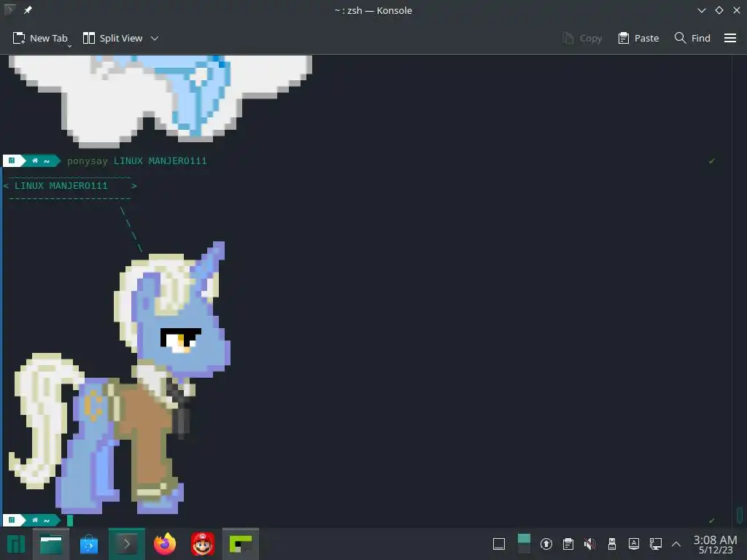Click the pin window icon in title bar
747x560 pixels.
pyautogui.click(x=28, y=10)
